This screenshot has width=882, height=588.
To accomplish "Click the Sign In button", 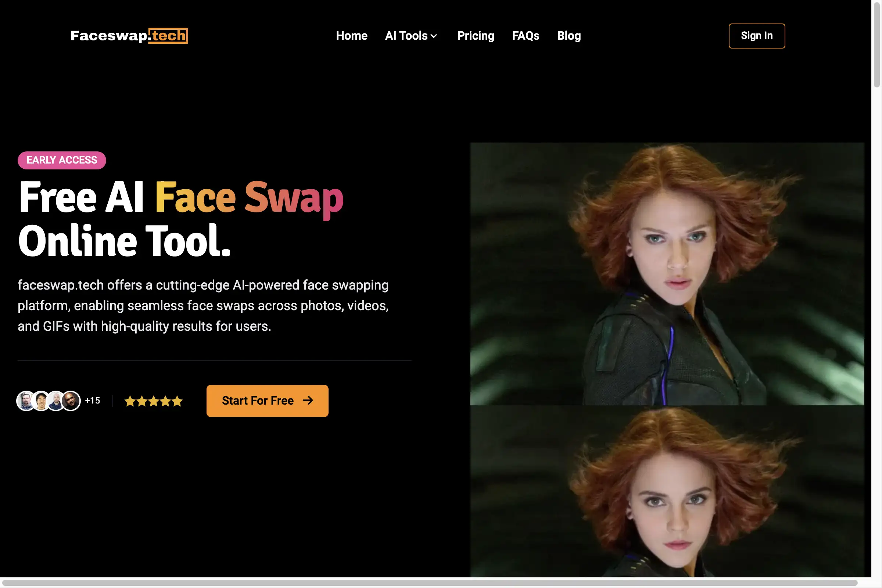I will pyautogui.click(x=756, y=36).
